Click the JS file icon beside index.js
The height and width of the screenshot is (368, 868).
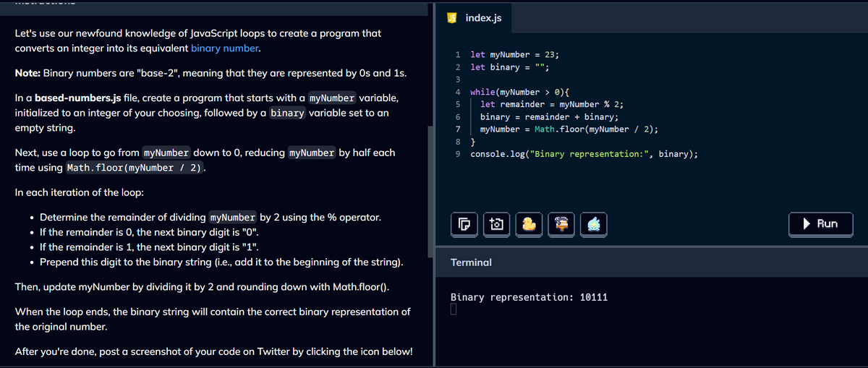click(452, 17)
